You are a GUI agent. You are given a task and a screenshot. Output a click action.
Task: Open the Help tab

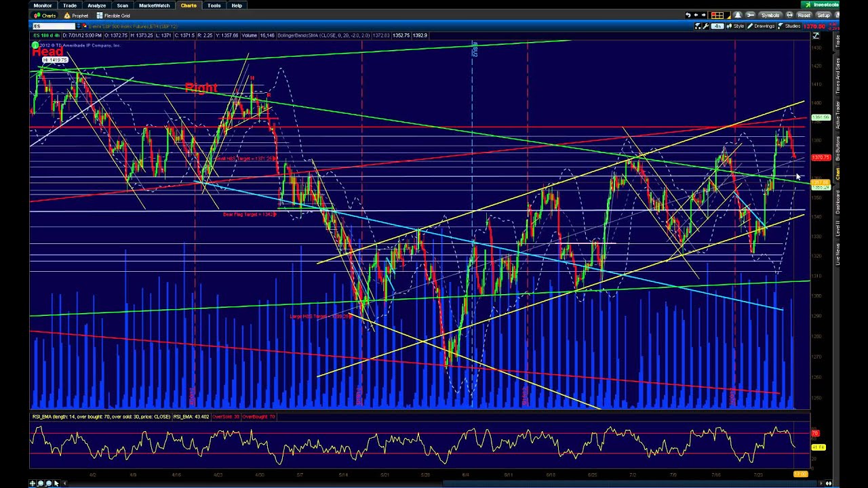[x=237, y=5]
